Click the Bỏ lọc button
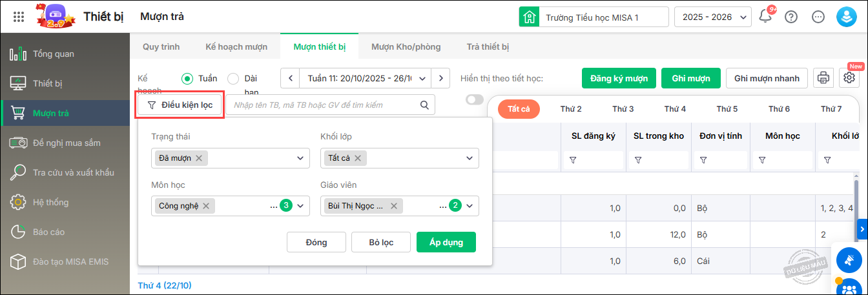This screenshot has width=868, height=295. pos(381,242)
